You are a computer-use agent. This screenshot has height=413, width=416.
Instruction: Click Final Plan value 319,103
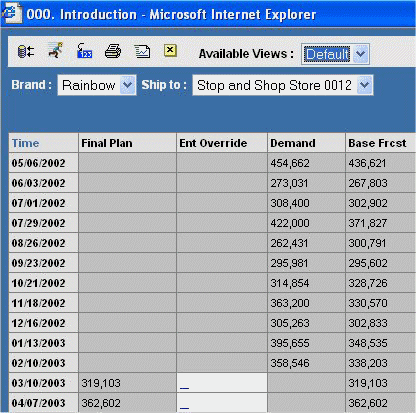(101, 383)
